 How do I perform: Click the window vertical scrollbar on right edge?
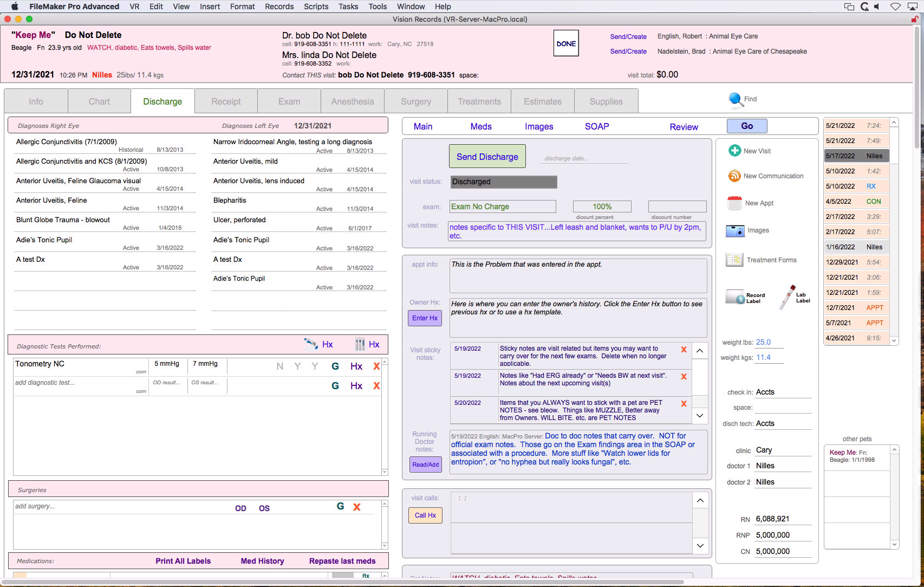click(916, 87)
